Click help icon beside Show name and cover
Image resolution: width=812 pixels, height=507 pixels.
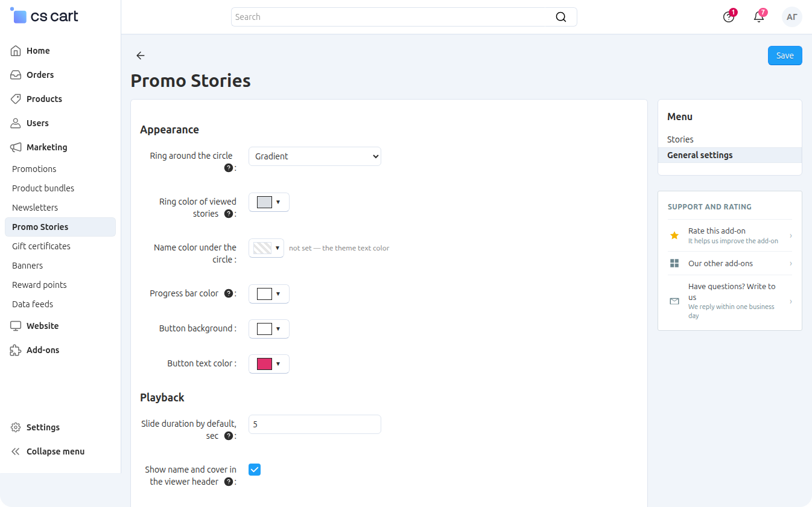pyautogui.click(x=228, y=482)
